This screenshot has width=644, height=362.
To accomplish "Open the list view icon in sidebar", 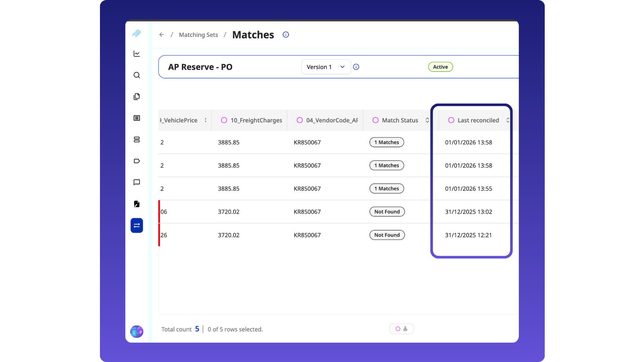I will 137,118.
